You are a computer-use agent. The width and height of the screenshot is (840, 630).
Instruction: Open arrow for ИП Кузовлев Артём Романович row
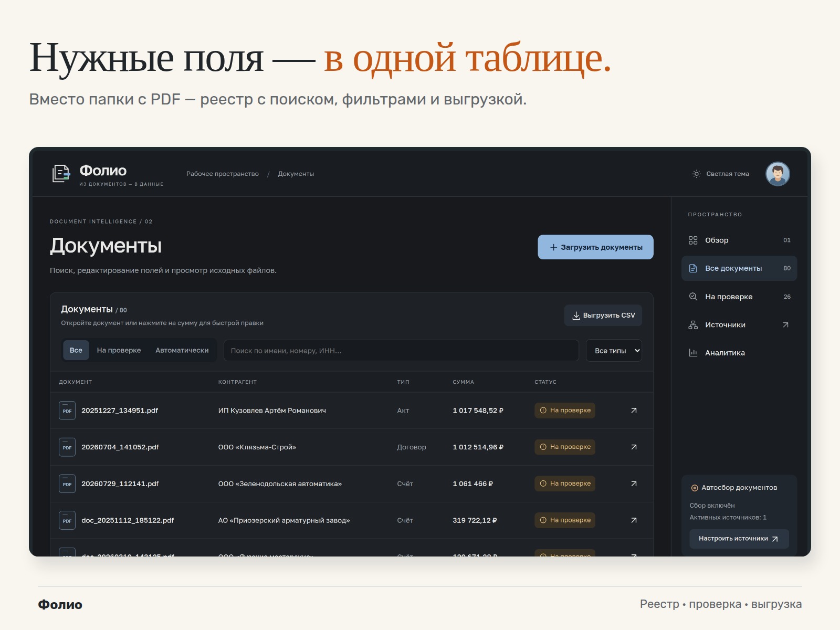coord(634,411)
